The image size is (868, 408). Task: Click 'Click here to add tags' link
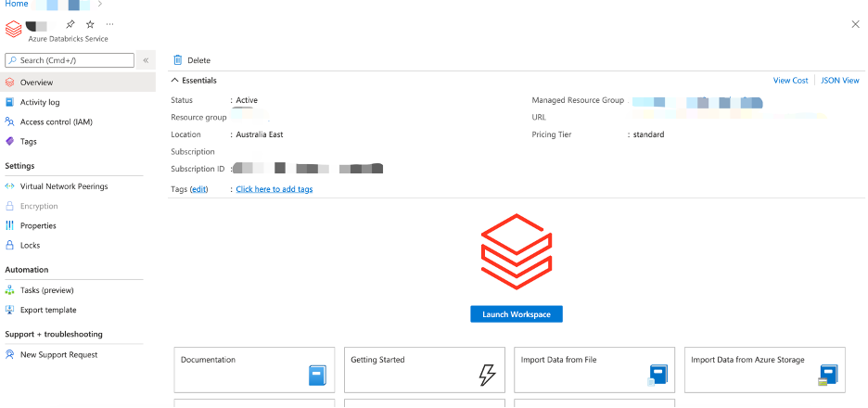pyautogui.click(x=274, y=189)
